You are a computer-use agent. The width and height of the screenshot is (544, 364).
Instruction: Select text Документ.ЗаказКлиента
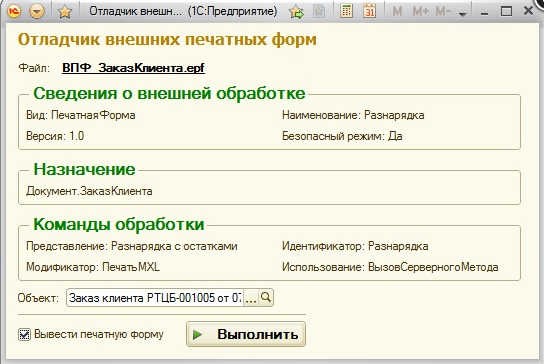tap(89, 191)
